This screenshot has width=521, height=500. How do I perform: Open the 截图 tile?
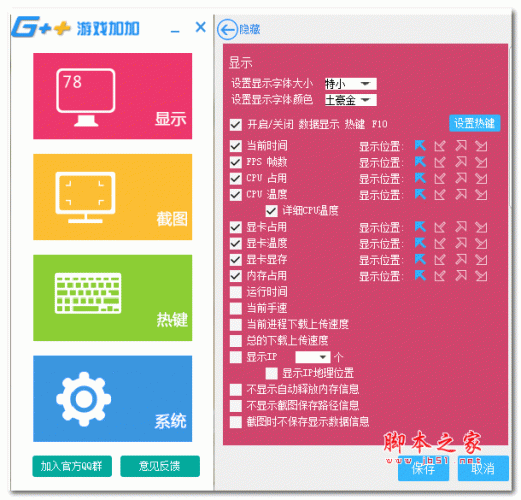pyautogui.click(x=112, y=197)
